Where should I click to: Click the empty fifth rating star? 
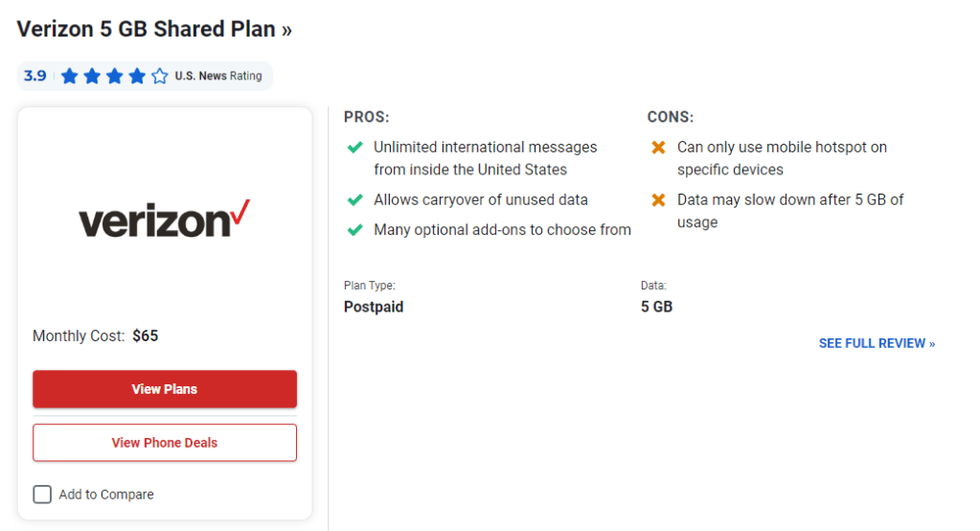160,76
